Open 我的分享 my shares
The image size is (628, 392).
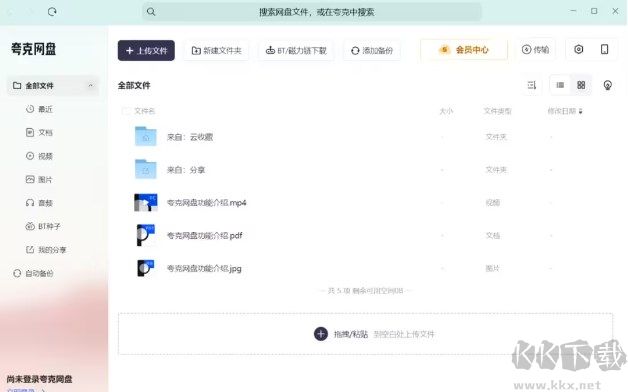pos(52,250)
